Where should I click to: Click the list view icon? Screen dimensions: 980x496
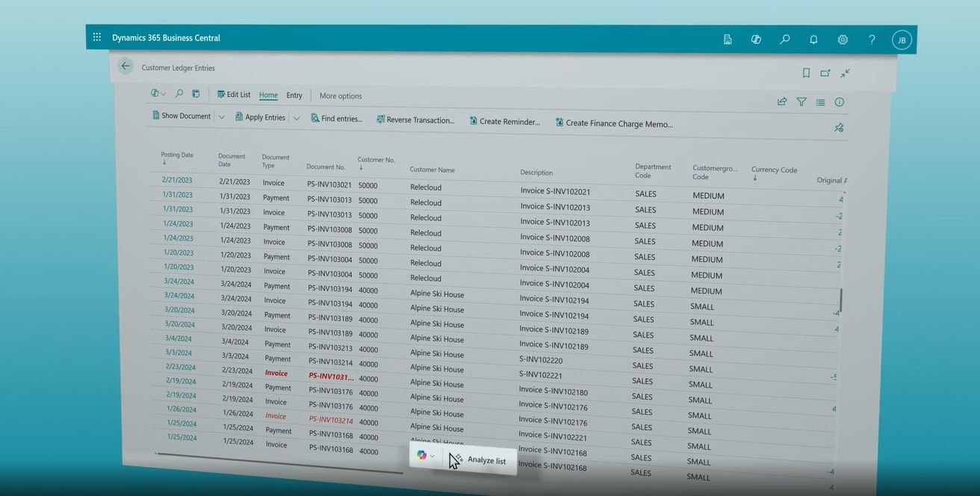click(818, 101)
